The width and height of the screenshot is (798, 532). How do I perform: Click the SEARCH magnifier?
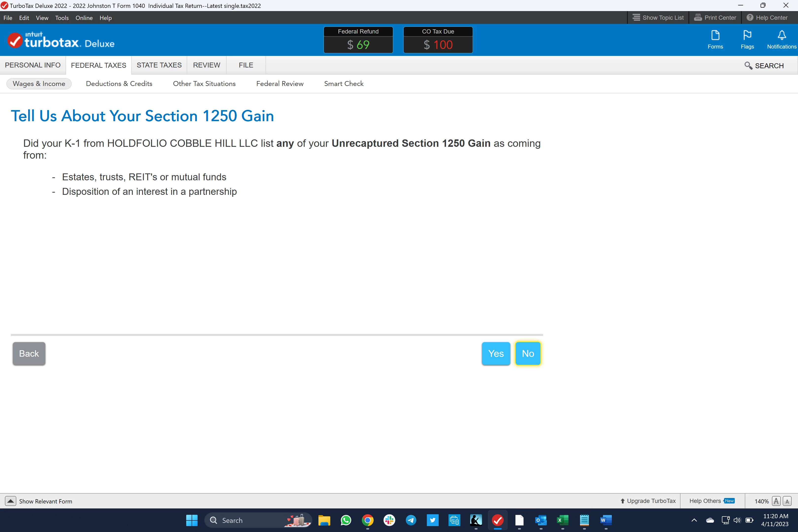[748, 66]
